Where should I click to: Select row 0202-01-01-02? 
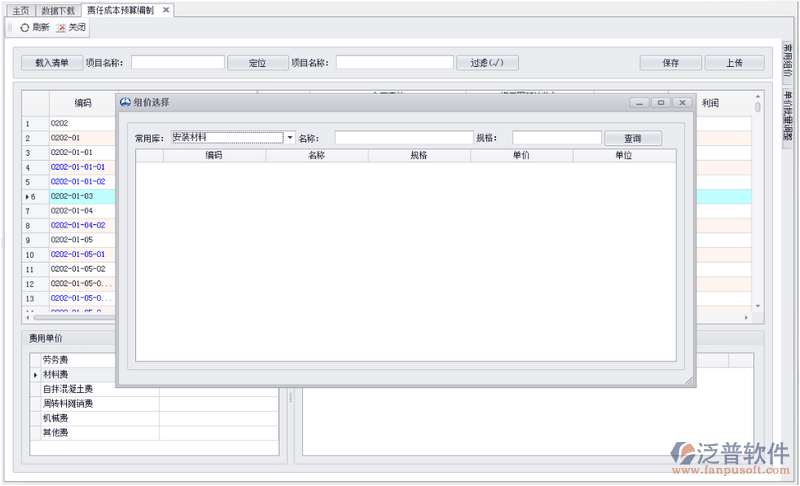(83, 182)
